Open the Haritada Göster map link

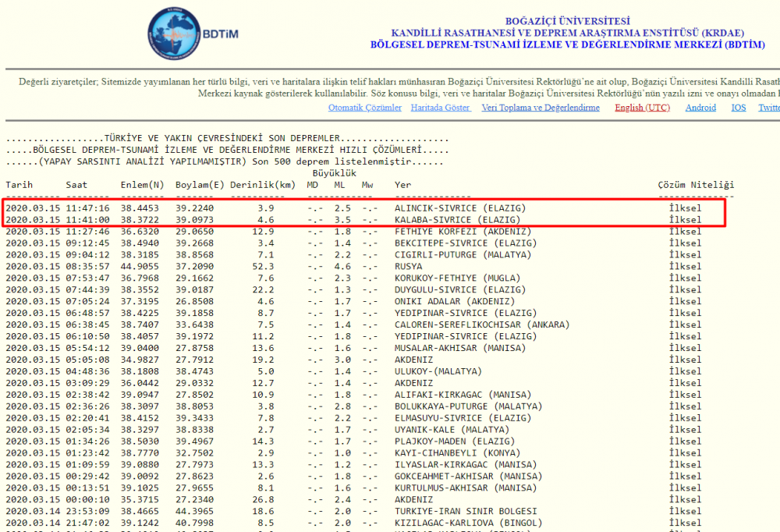[441, 108]
